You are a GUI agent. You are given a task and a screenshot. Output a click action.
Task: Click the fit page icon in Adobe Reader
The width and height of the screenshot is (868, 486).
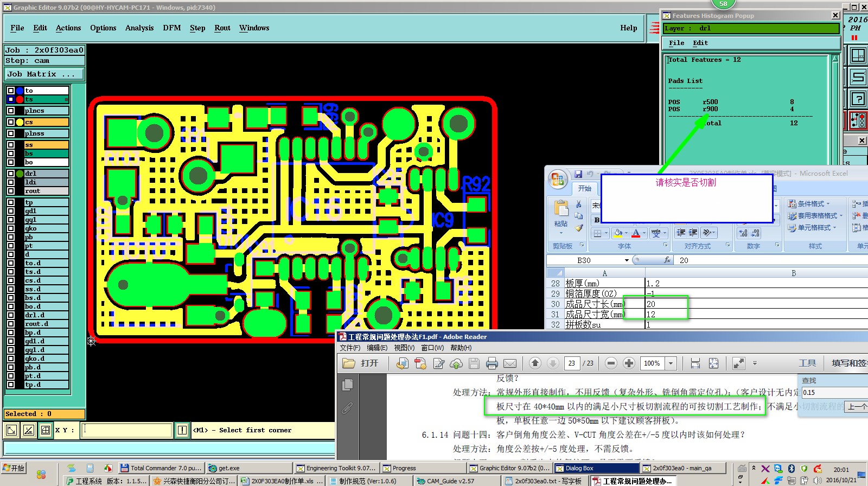point(713,363)
